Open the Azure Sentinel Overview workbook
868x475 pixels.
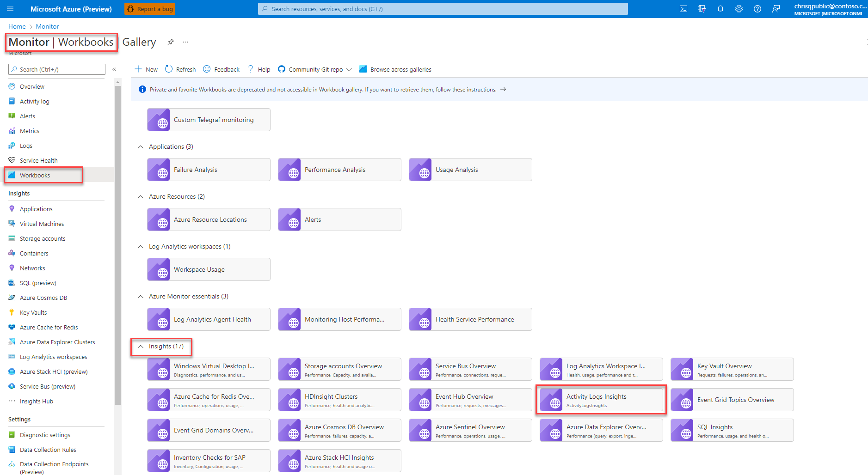[470, 430]
